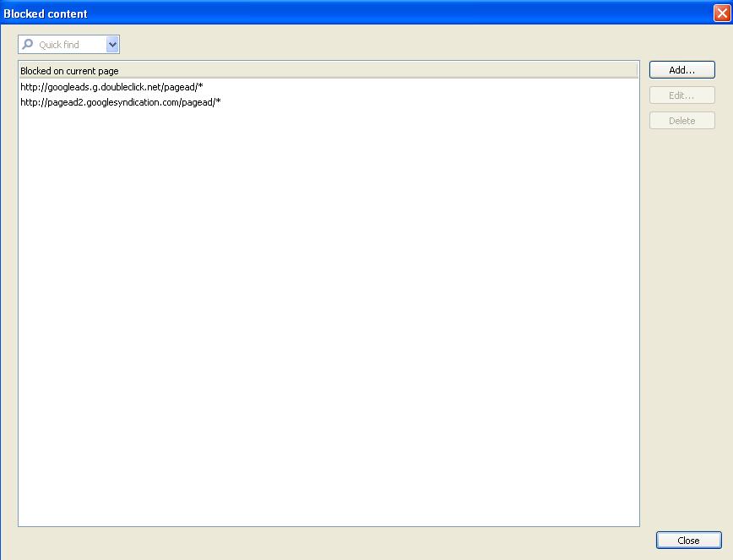Screen dimensions: 733x560
Task: Click the magnifier icon in Quick find
Action: [x=28, y=44]
